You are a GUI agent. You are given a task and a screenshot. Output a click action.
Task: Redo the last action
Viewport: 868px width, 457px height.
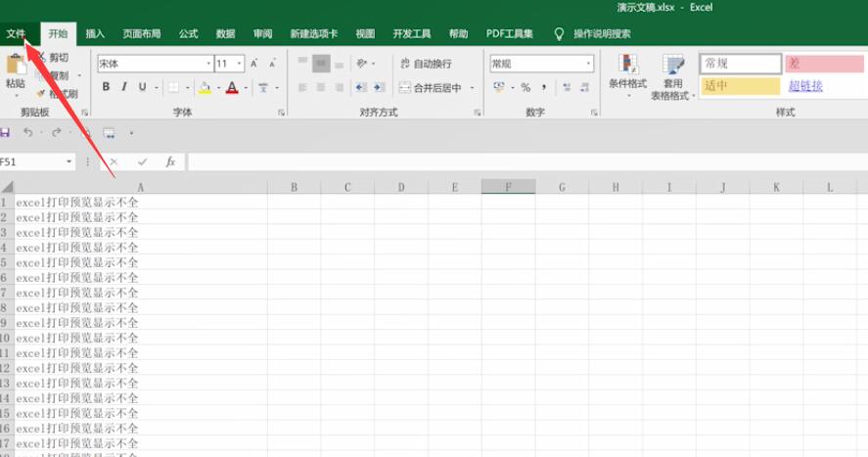pyautogui.click(x=56, y=133)
